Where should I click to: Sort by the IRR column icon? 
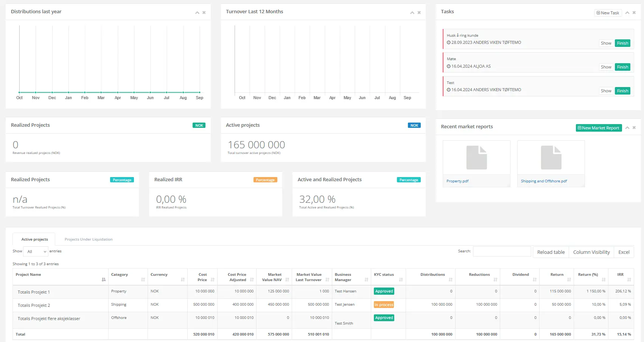(x=629, y=280)
